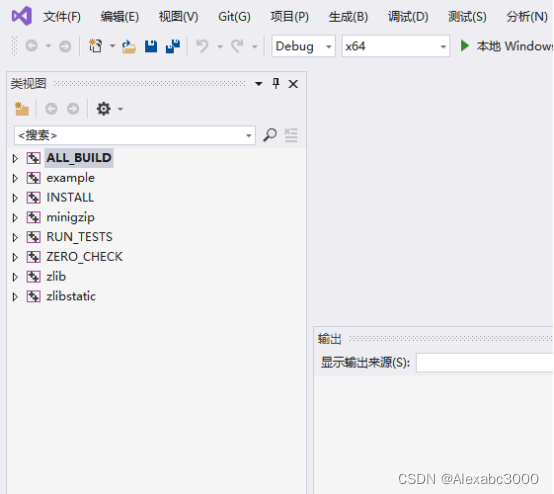Expand the ZERO_CHECK tree node
Image resolution: width=554 pixels, height=494 pixels.
[x=15, y=257]
